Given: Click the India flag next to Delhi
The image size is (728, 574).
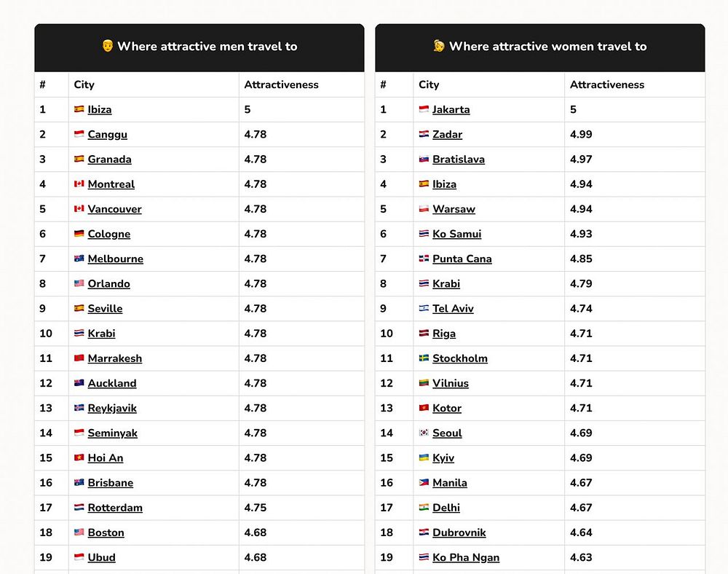Looking at the screenshot, I should coord(424,507).
